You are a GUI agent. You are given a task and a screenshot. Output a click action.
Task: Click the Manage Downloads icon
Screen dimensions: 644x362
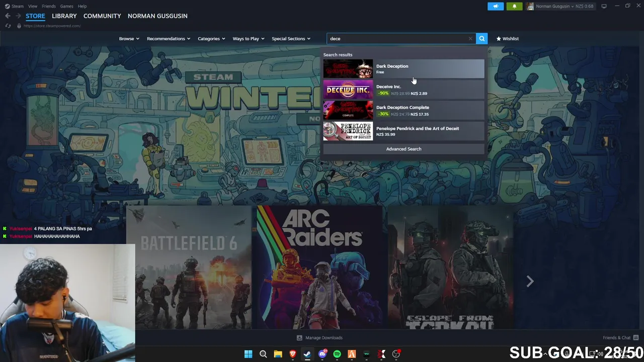(299, 338)
